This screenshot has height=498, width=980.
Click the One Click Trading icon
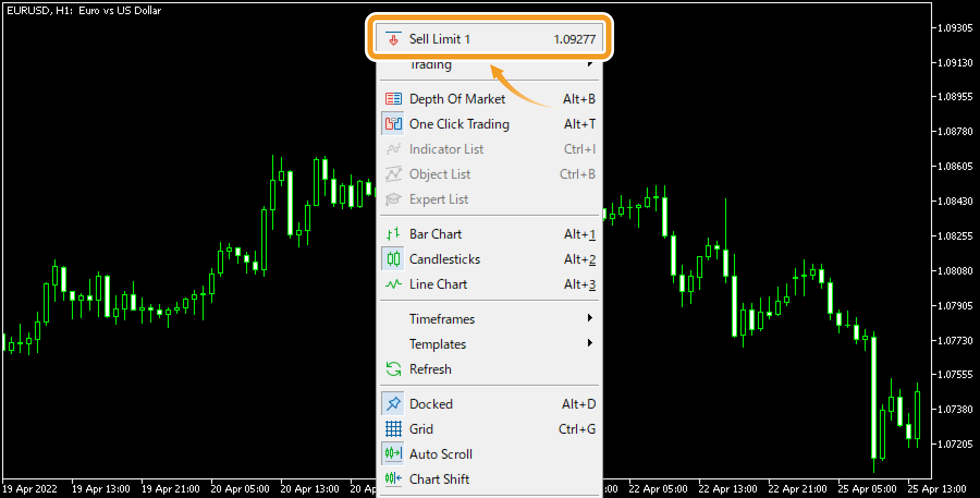(393, 124)
